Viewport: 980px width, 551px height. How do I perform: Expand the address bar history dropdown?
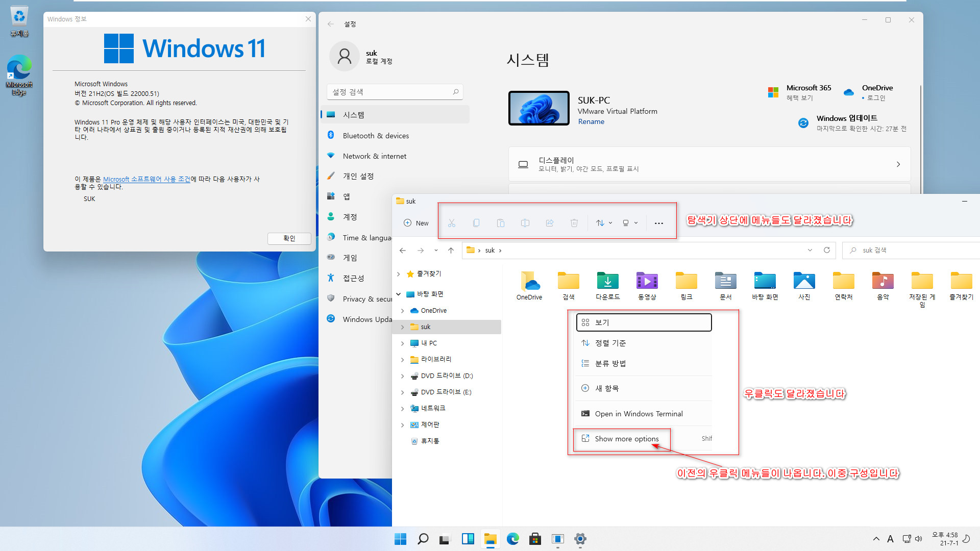coord(810,250)
